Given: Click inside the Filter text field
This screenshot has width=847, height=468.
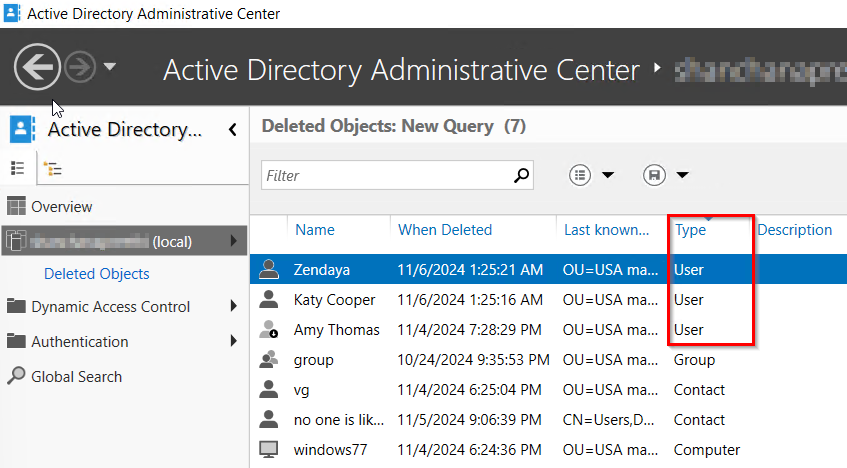Looking at the screenshot, I should (385, 175).
